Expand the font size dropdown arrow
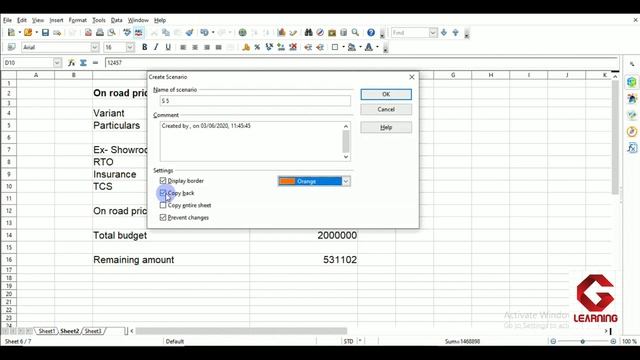Image resolution: width=640 pixels, height=360 pixels. click(x=130, y=47)
